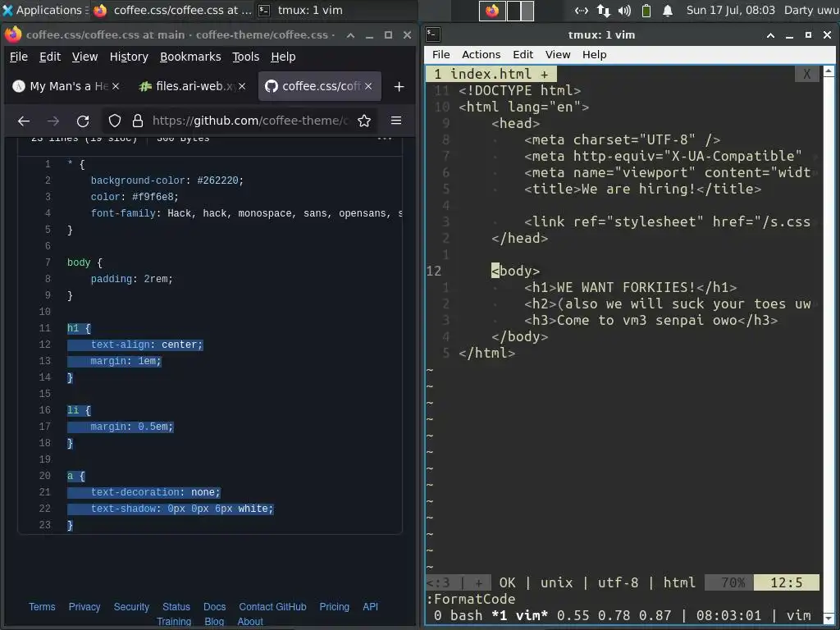Click the title We are hiring line

coord(643,189)
